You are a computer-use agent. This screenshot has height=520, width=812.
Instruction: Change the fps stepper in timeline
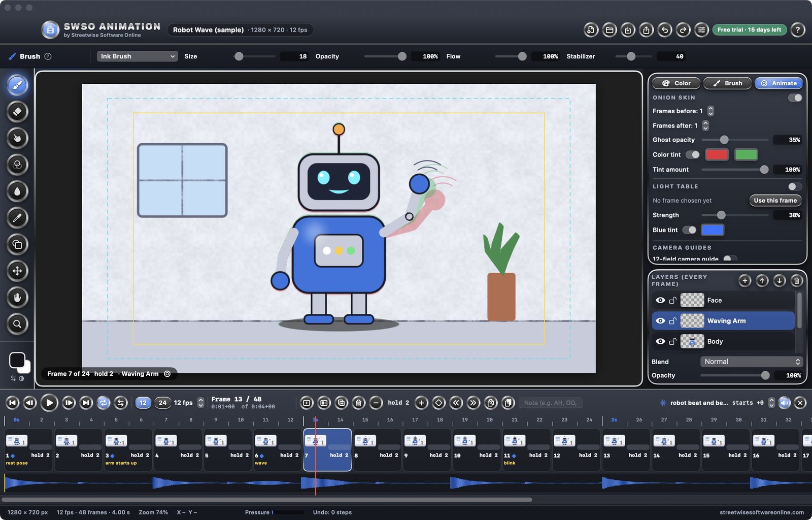pos(201,403)
